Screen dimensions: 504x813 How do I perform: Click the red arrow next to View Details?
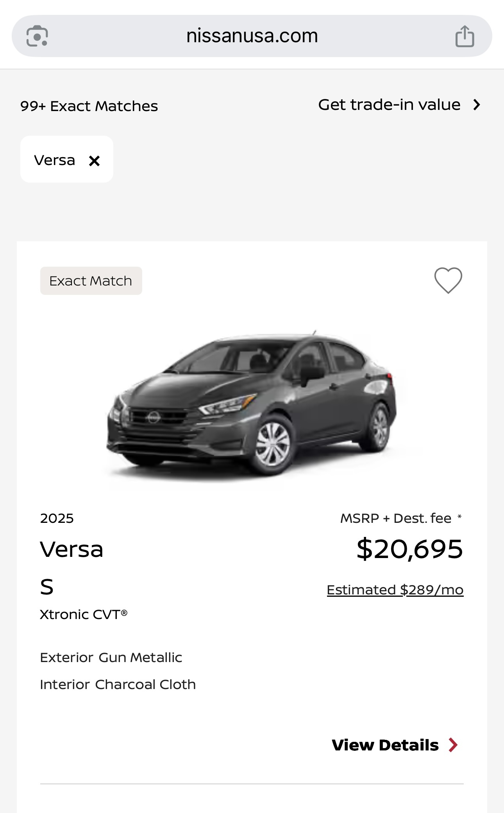pyautogui.click(x=453, y=745)
